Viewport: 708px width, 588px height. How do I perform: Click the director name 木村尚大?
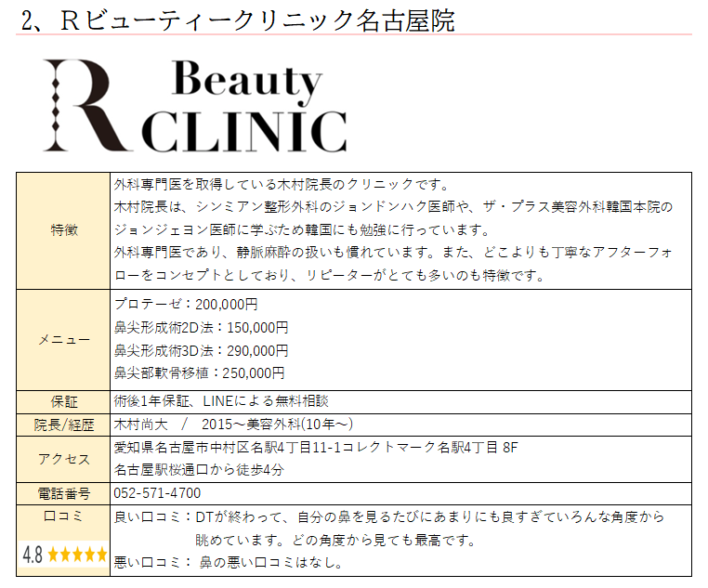[140, 425]
